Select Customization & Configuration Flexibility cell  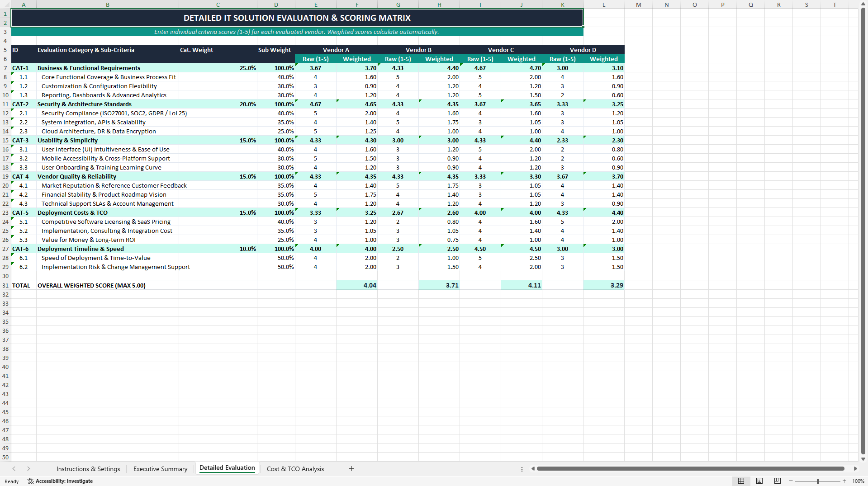108,86
